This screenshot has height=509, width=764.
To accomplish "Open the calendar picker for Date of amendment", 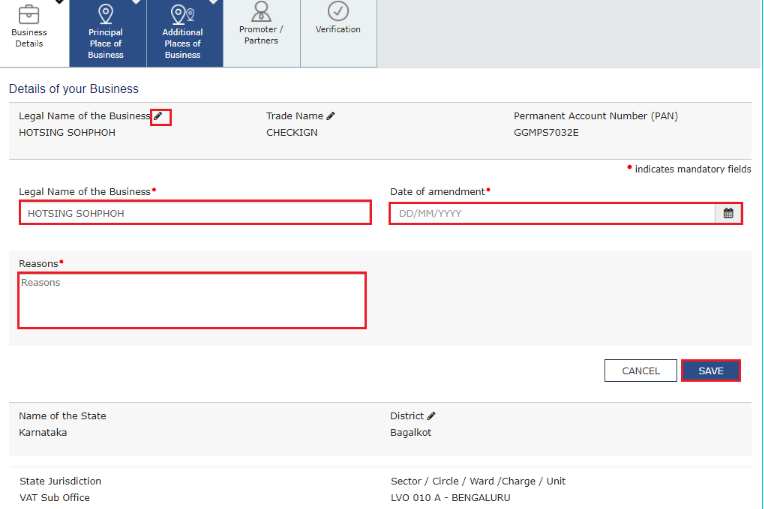I will coord(728,213).
